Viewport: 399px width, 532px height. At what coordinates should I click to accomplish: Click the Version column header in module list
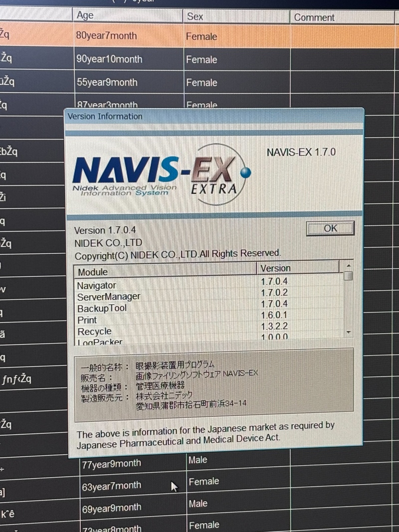point(298,268)
